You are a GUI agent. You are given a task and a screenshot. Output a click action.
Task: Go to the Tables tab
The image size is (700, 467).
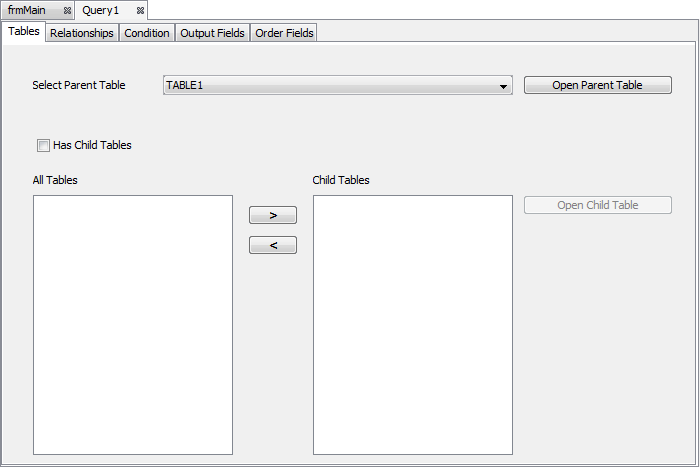coord(23,32)
